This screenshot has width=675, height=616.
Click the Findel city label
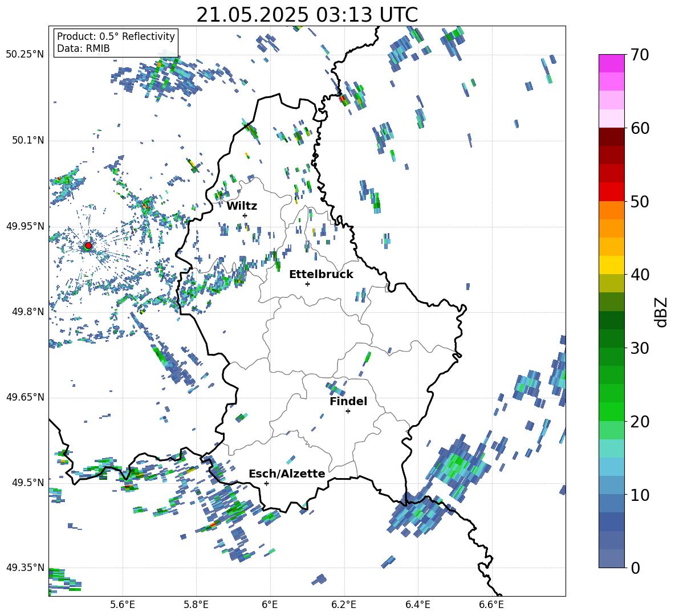(348, 401)
